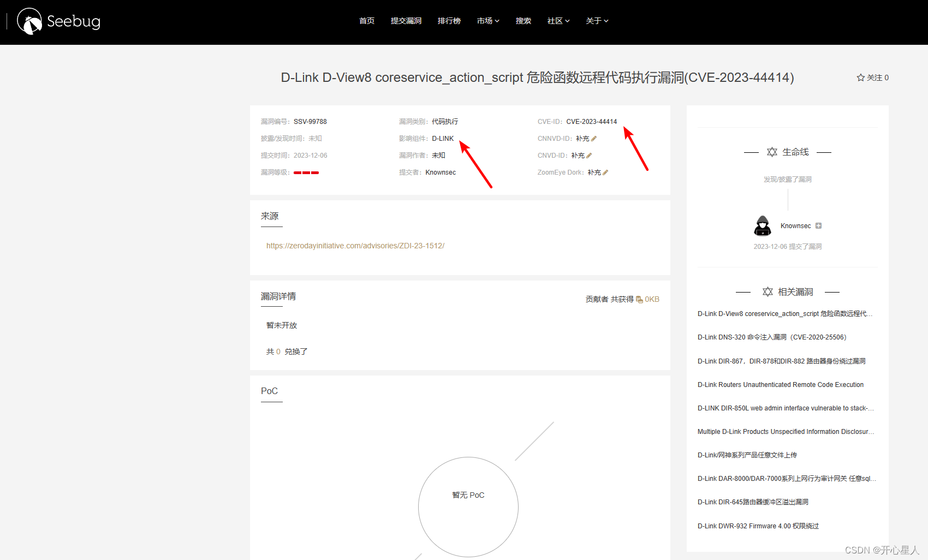Open the zerodayinitiative ZDI-23-1512 source link

[355, 246]
